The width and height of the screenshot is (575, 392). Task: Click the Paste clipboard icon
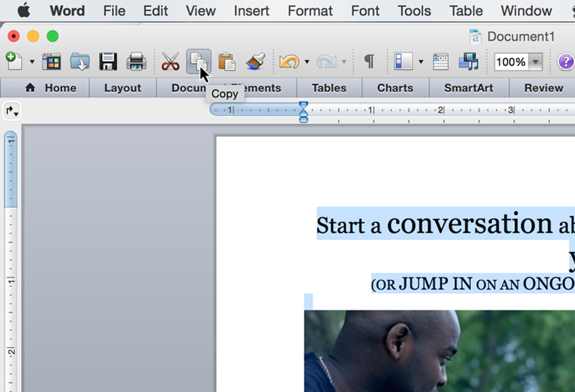click(x=227, y=62)
